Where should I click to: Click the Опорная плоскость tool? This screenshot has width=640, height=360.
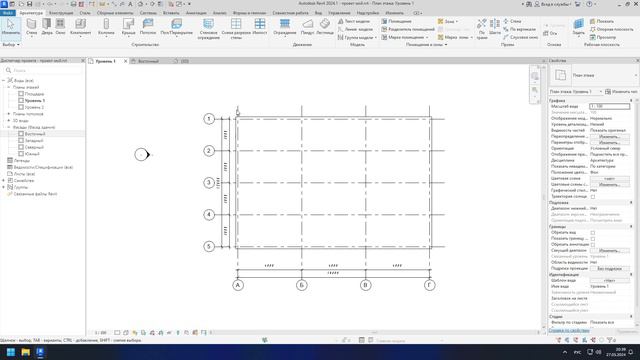coord(611,29)
